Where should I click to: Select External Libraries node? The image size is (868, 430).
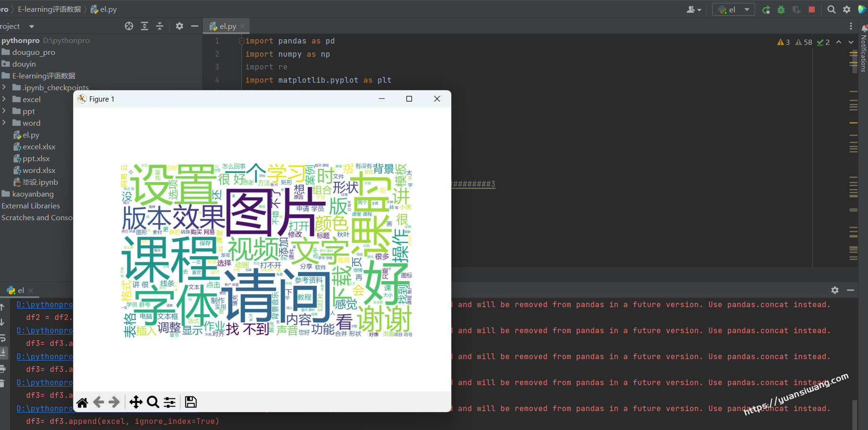coord(31,206)
